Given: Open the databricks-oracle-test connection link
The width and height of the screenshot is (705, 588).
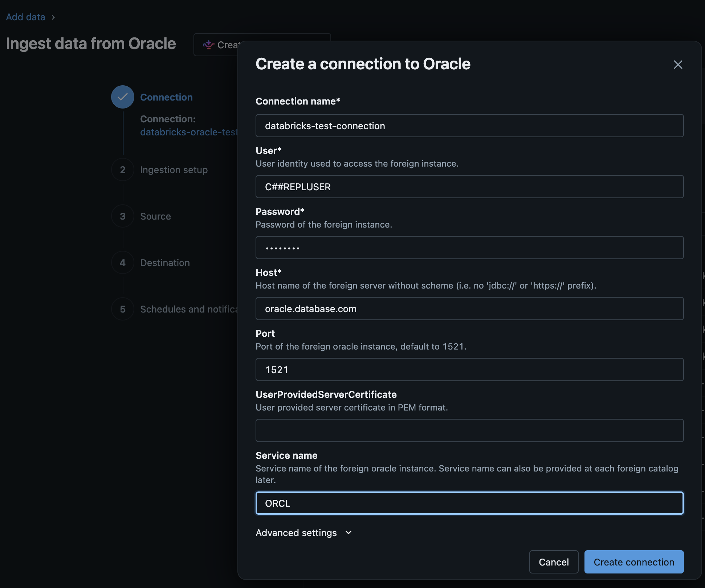Looking at the screenshot, I should (x=189, y=132).
